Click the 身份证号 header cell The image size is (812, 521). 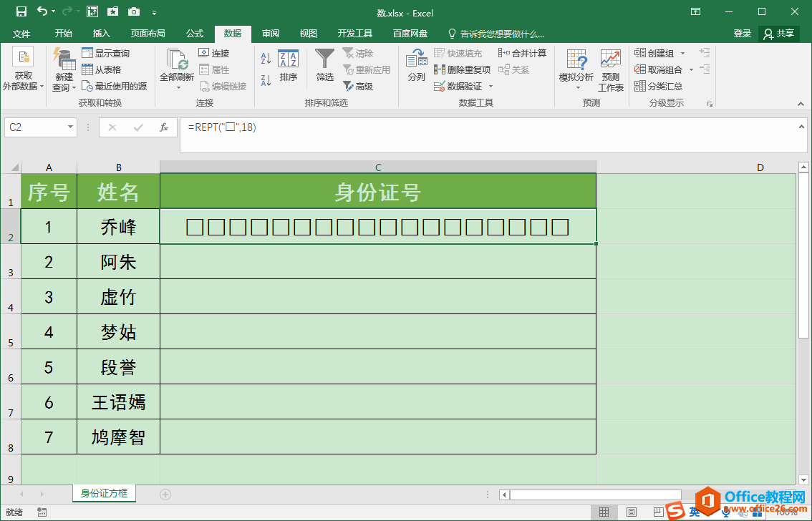click(x=378, y=191)
